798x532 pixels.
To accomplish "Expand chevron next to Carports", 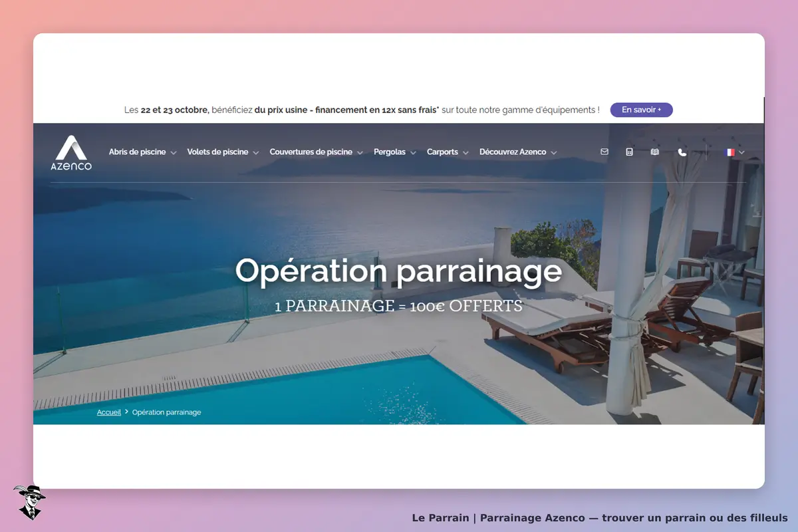I will coord(465,152).
